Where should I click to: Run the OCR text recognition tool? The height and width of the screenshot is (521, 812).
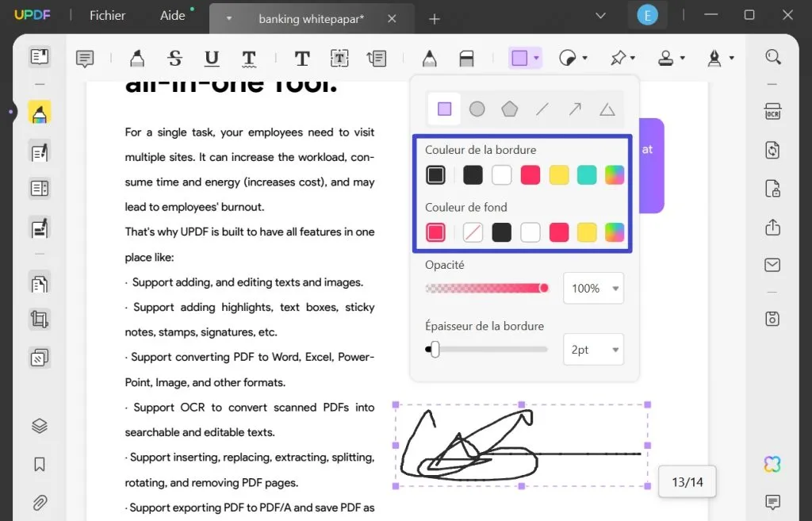click(772, 111)
